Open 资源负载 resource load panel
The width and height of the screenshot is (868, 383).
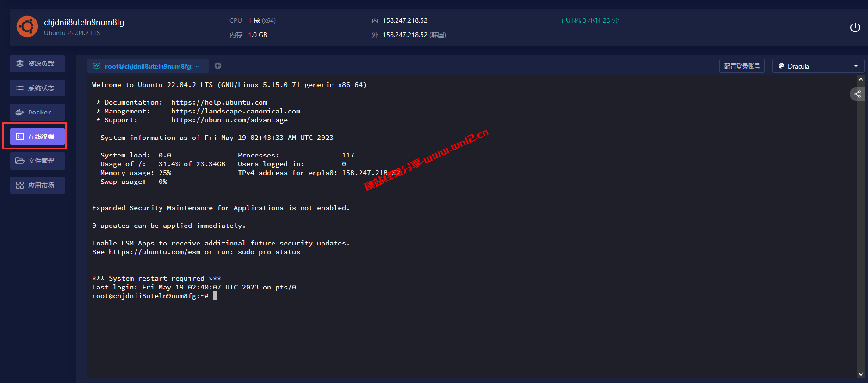coord(37,63)
